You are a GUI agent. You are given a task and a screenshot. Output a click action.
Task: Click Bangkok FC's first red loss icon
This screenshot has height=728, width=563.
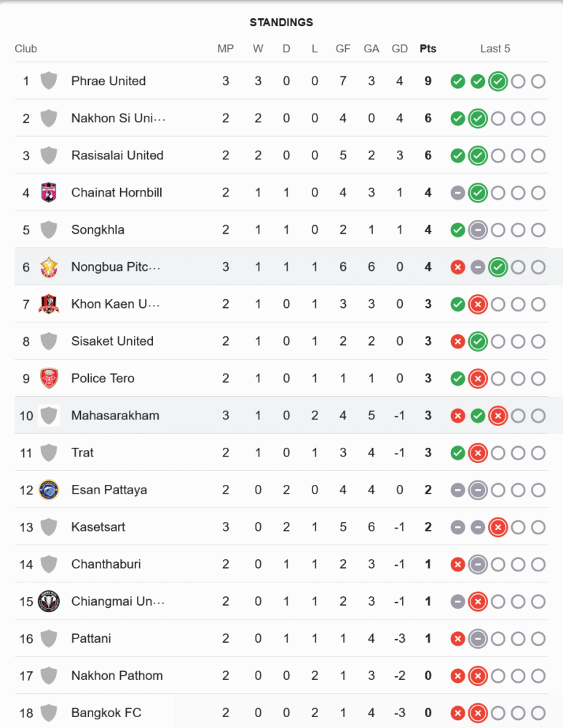pyautogui.click(x=457, y=713)
